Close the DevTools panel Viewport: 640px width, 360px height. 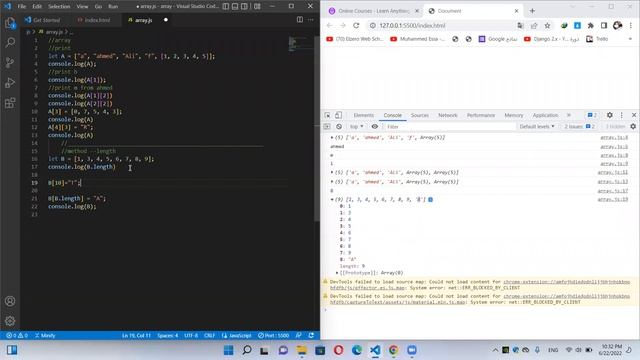(x=634, y=115)
